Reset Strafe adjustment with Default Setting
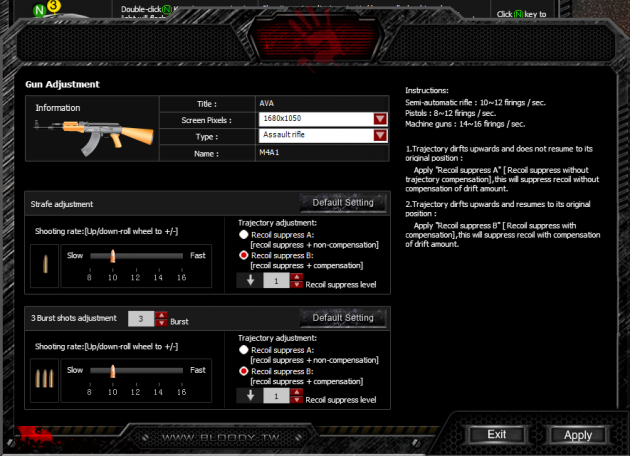Screen dimensions: 630x456 coord(342,203)
